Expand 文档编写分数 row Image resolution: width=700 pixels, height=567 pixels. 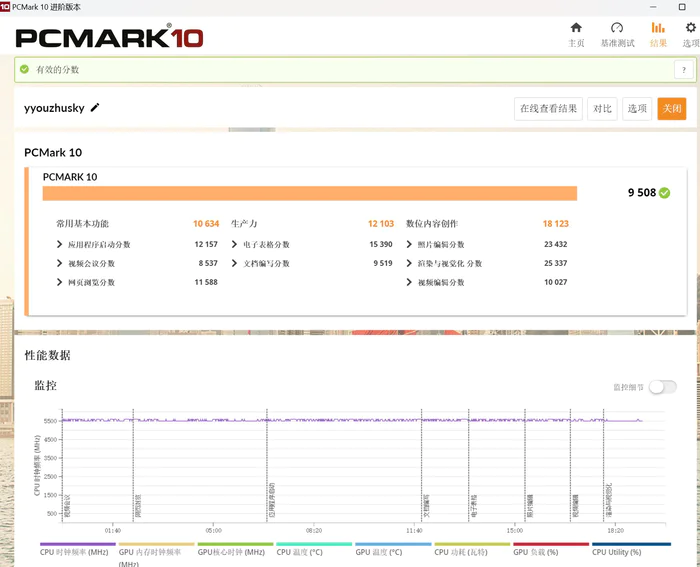(234, 263)
